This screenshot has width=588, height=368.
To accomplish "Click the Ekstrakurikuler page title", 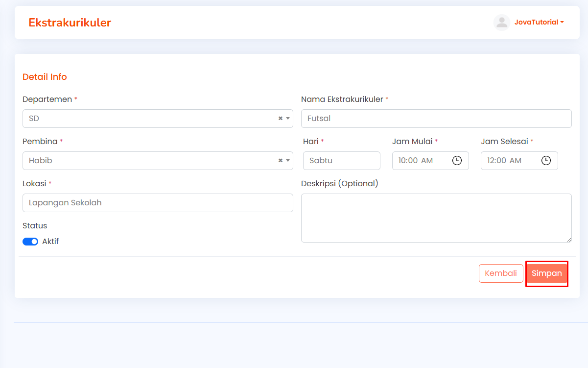I will coord(70,23).
